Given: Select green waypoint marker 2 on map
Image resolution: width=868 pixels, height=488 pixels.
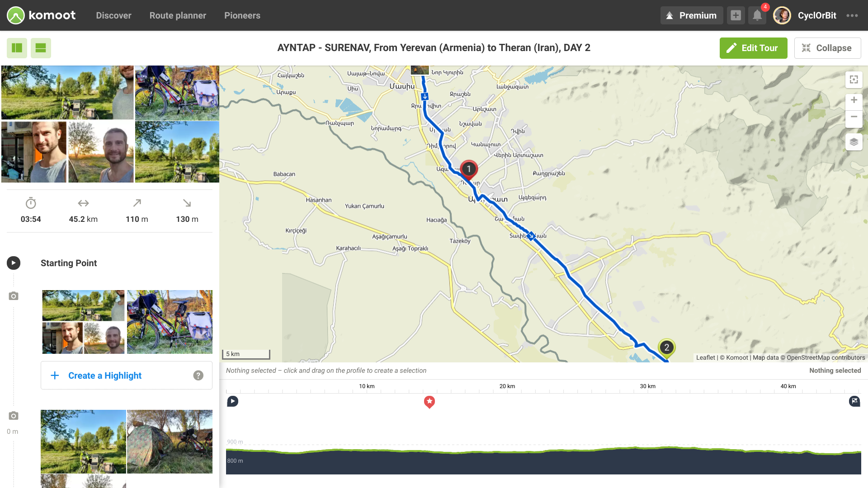Looking at the screenshot, I should (x=666, y=347).
